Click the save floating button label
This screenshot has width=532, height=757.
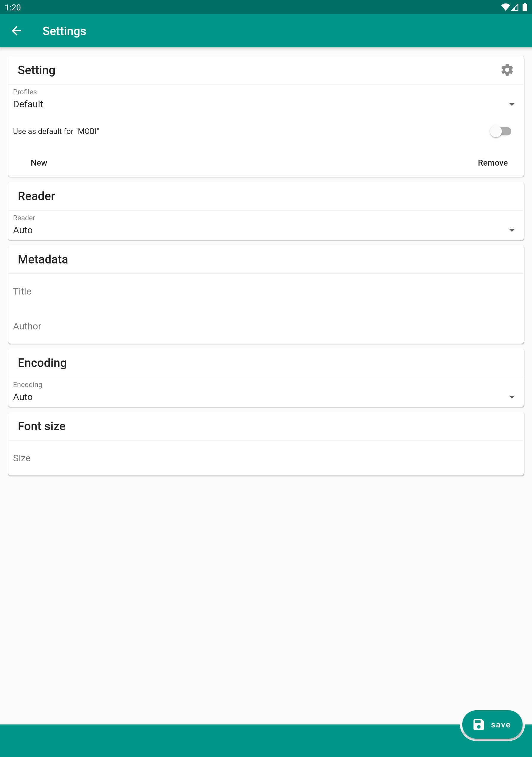(500, 725)
